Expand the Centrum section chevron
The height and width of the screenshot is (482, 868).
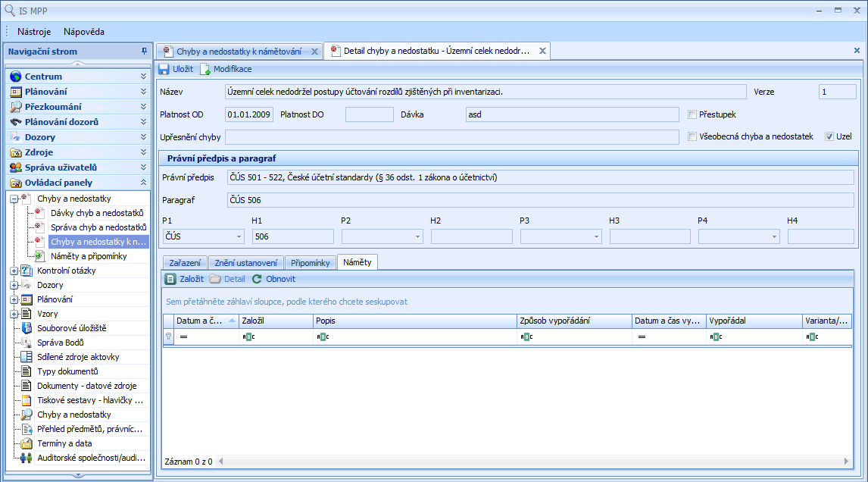pos(143,77)
